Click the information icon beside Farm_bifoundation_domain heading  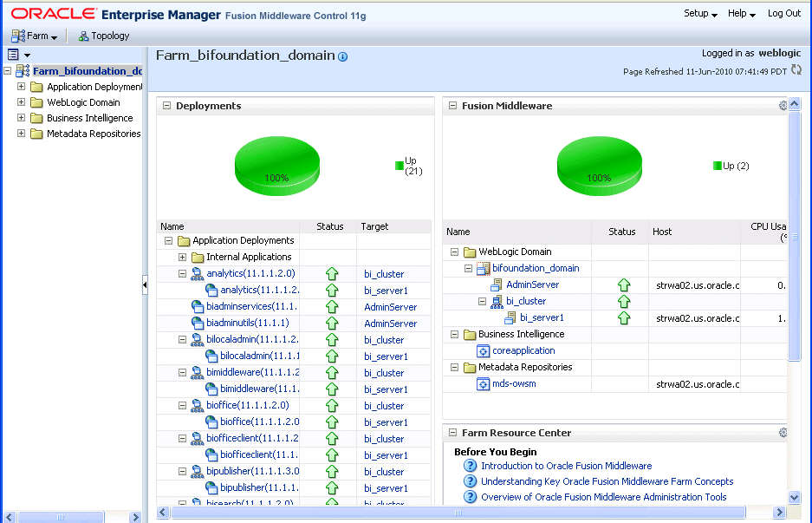point(341,55)
